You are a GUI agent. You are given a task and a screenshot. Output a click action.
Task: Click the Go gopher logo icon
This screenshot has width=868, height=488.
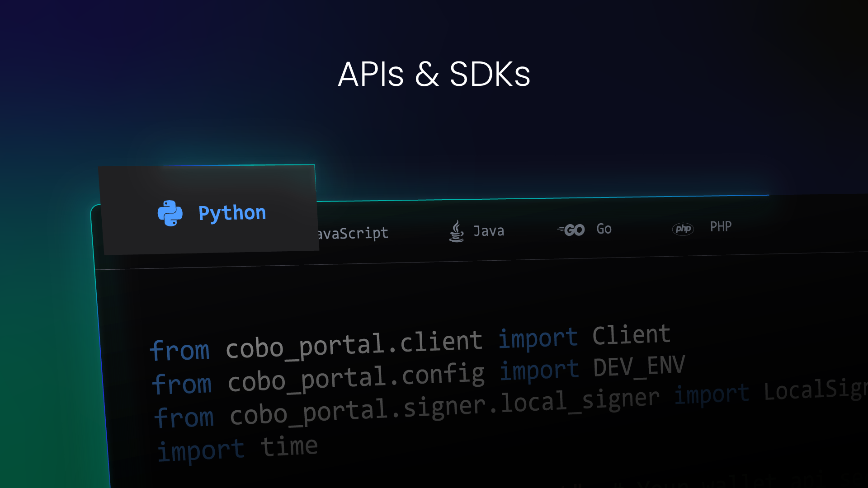[x=571, y=230]
